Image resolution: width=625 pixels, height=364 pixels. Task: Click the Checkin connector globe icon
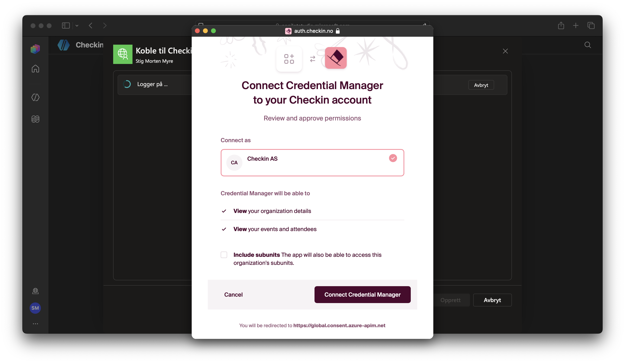(123, 54)
